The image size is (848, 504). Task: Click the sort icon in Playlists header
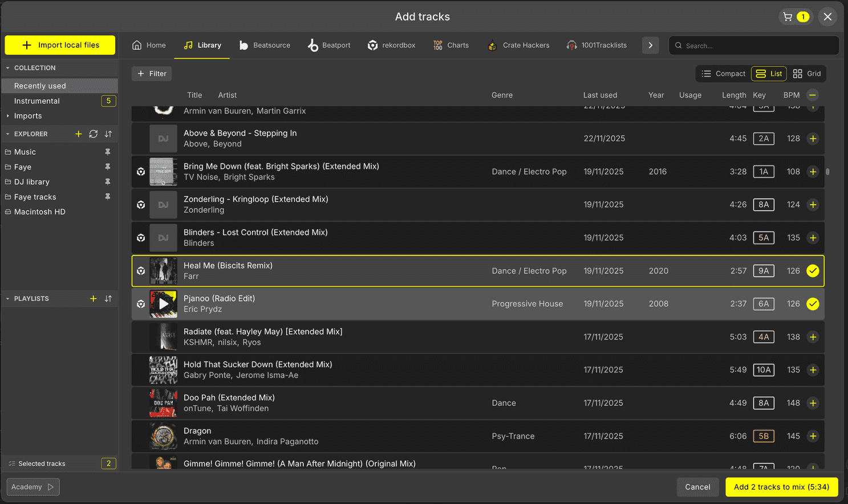click(x=108, y=299)
